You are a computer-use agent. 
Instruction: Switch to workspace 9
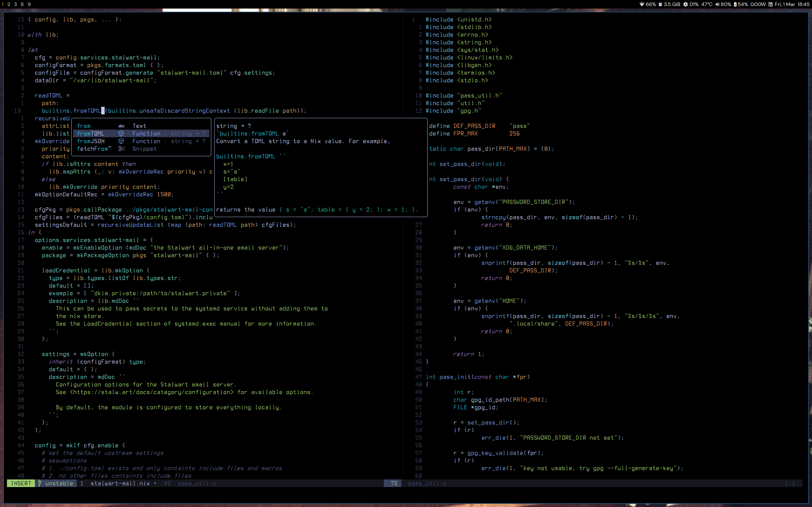tap(29, 4)
